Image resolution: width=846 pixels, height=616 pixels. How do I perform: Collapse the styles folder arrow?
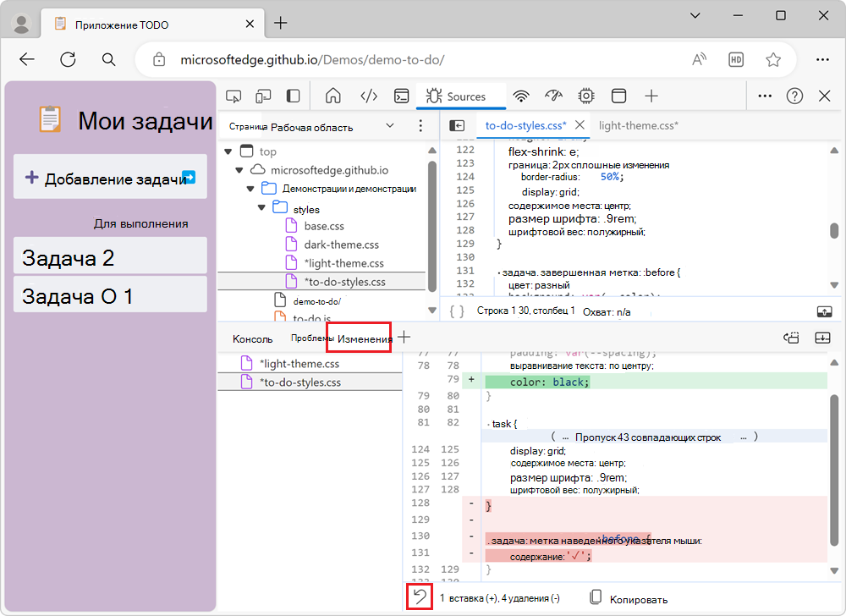pyautogui.click(x=261, y=207)
